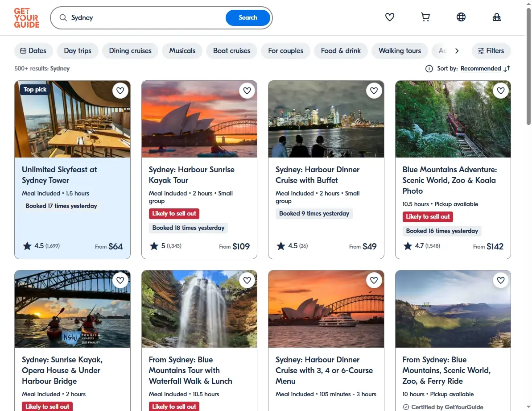
Task: Open the Opera House kayak sunset photo
Action: coord(199,119)
